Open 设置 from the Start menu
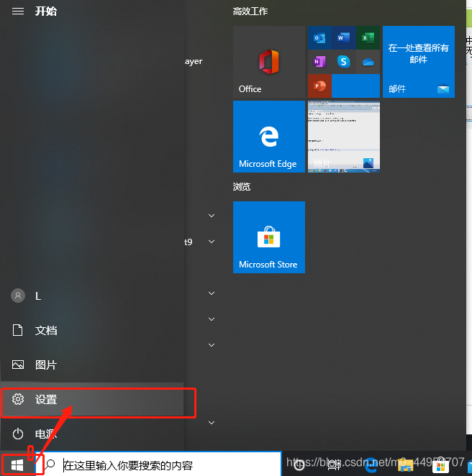 (x=91, y=399)
